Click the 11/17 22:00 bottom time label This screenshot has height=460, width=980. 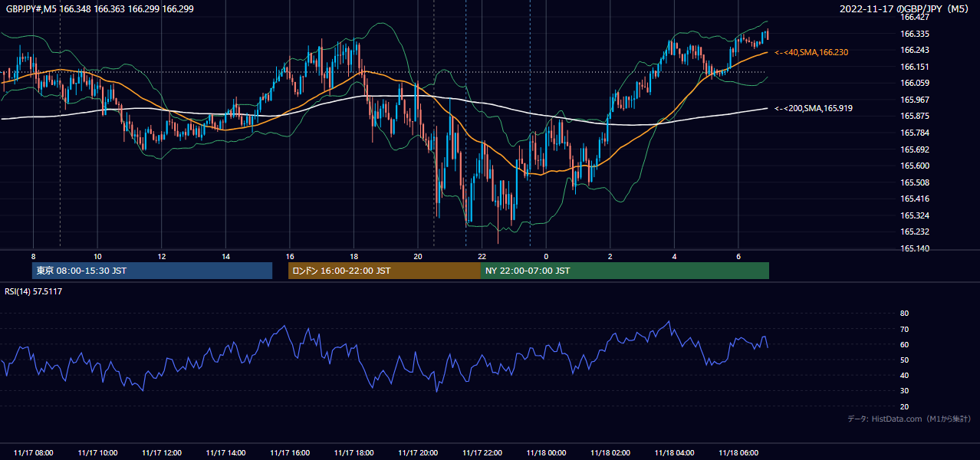[482, 453]
